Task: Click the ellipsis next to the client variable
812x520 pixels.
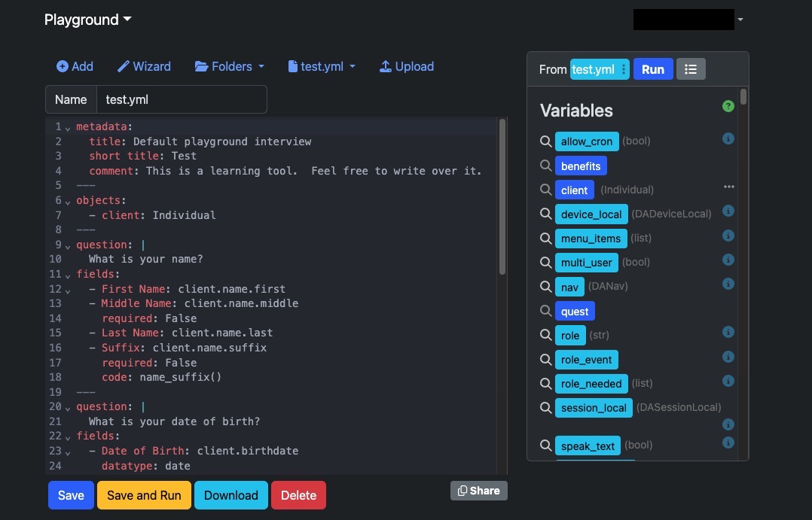Action: (x=728, y=187)
